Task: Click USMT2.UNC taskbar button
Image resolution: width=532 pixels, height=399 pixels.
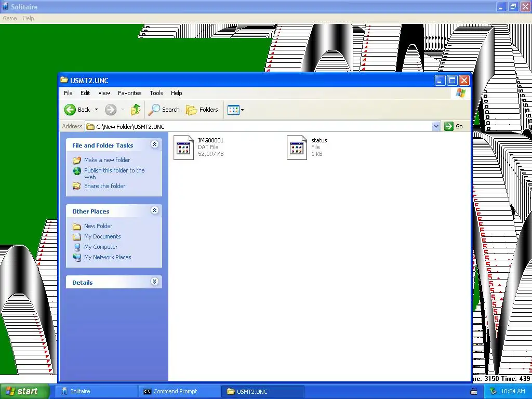Action: point(262,392)
